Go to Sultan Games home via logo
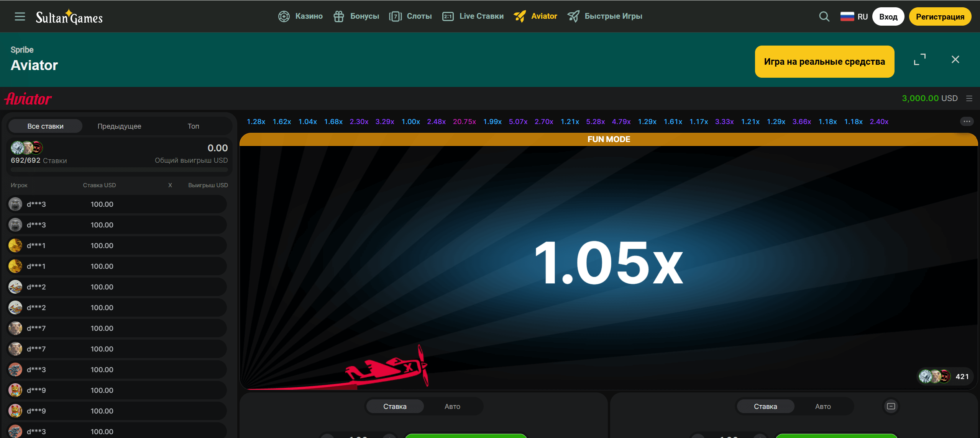This screenshot has width=980, height=438. coord(69,17)
